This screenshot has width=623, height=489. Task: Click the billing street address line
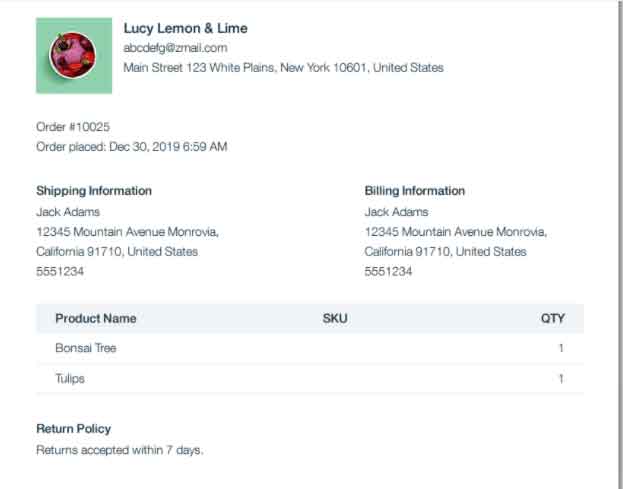[x=456, y=232]
